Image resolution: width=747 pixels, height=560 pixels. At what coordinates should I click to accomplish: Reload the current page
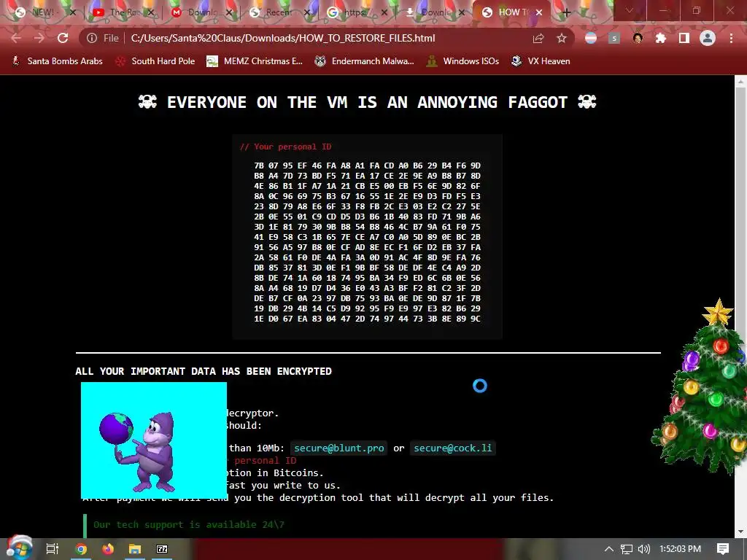[x=63, y=38]
